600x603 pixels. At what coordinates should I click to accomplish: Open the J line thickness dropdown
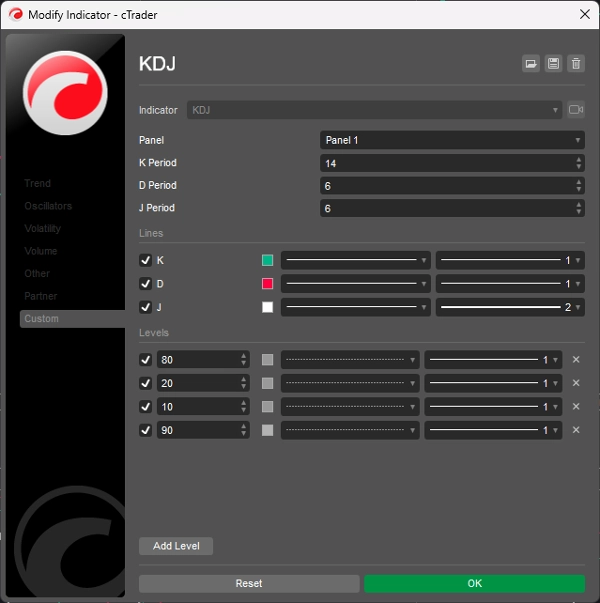coord(510,307)
